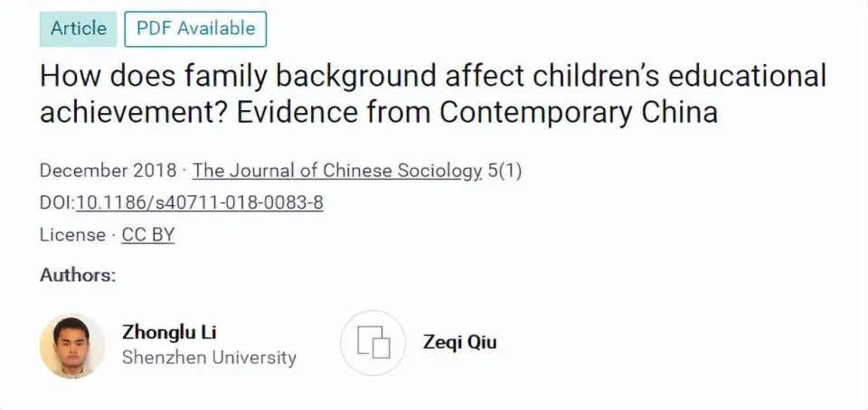Click 'Contemporary China' ending the title
The image size is (868, 410).
tap(579, 113)
